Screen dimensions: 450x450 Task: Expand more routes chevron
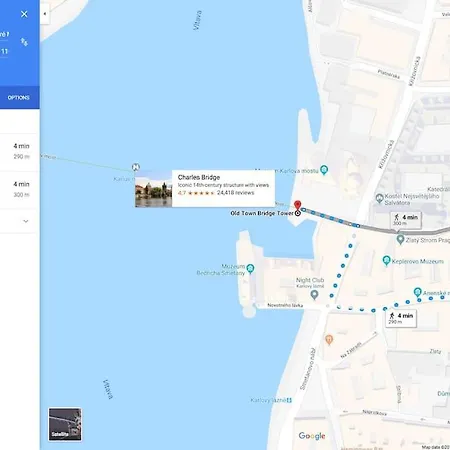coord(26,221)
